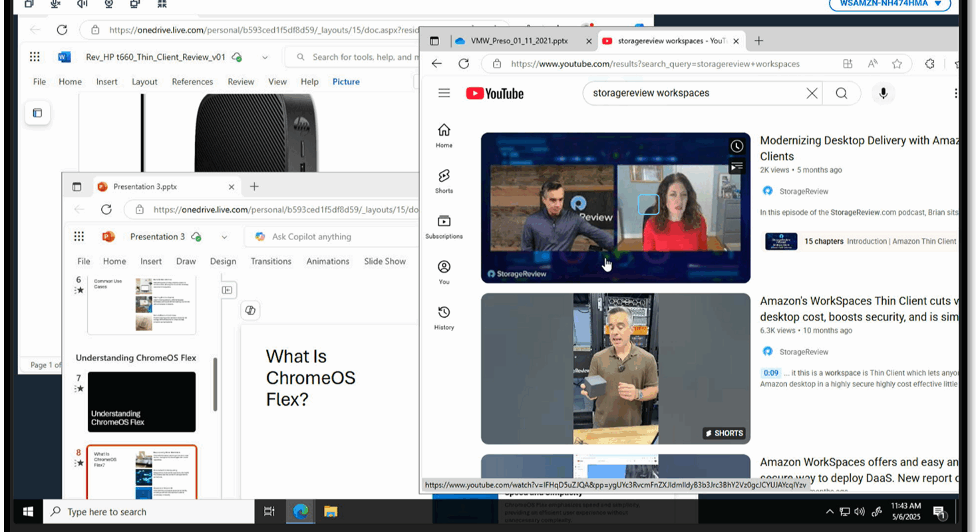Image resolution: width=980 pixels, height=532 pixels.
Task: Switch to VMW_Preso_01_11_2021.pptx browser tab
Action: coord(519,41)
